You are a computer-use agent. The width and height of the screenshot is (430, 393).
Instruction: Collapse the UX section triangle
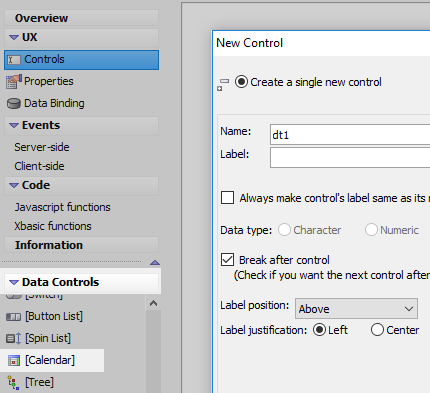pos(14,37)
